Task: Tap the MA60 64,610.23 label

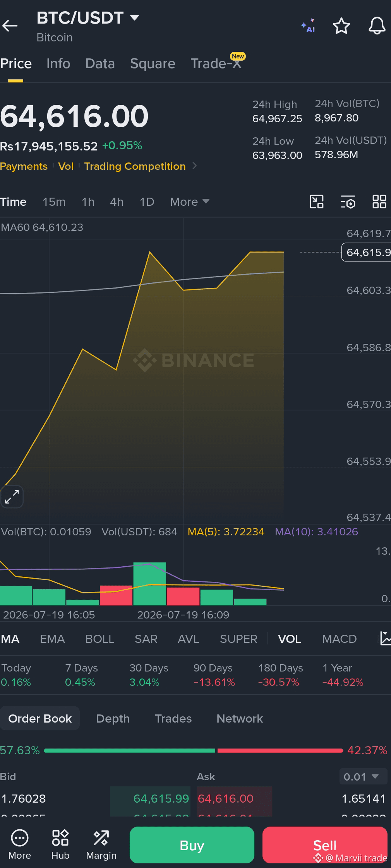Action: 42,227
